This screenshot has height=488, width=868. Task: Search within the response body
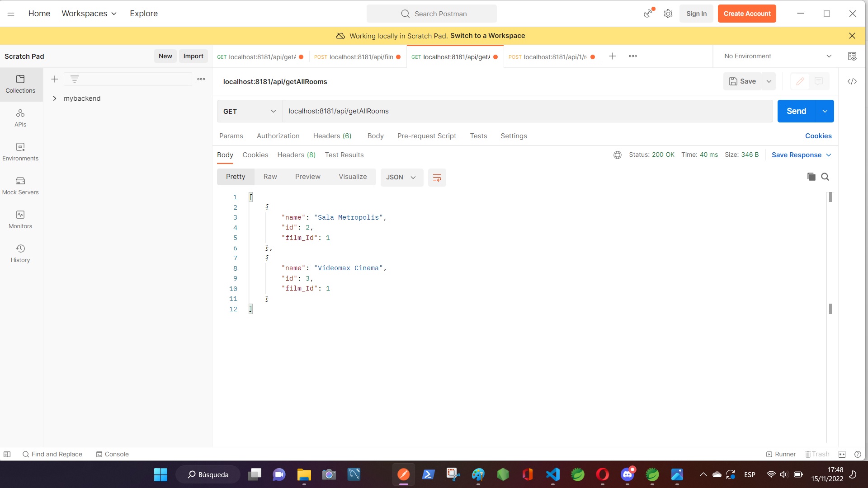[825, 177]
